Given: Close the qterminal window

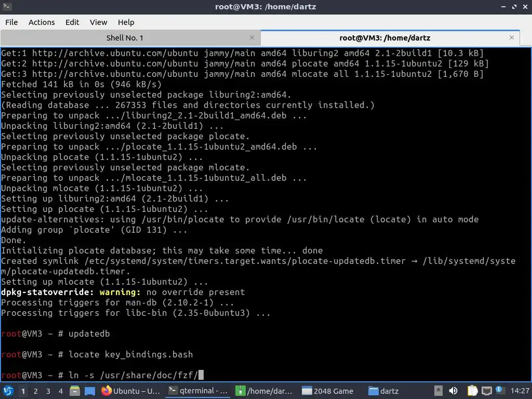Looking at the screenshot, I should coord(525,7).
